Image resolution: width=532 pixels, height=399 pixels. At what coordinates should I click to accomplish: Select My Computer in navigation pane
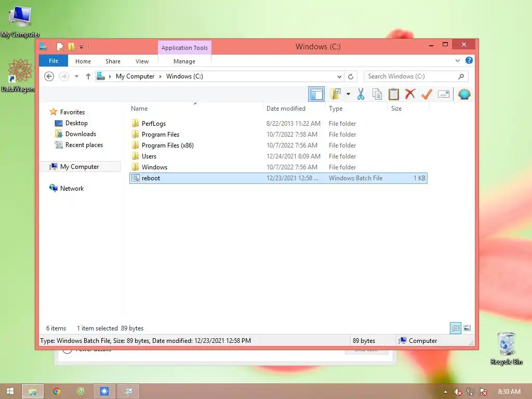click(79, 167)
